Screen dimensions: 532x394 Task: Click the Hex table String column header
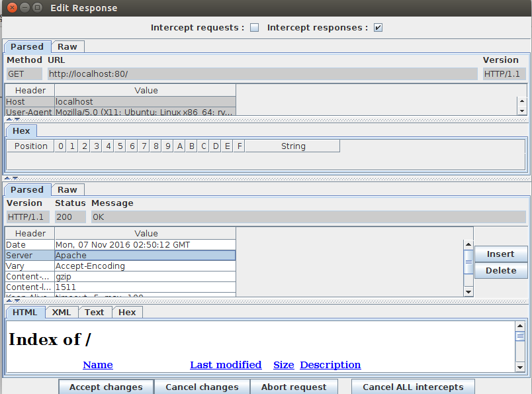(x=293, y=146)
